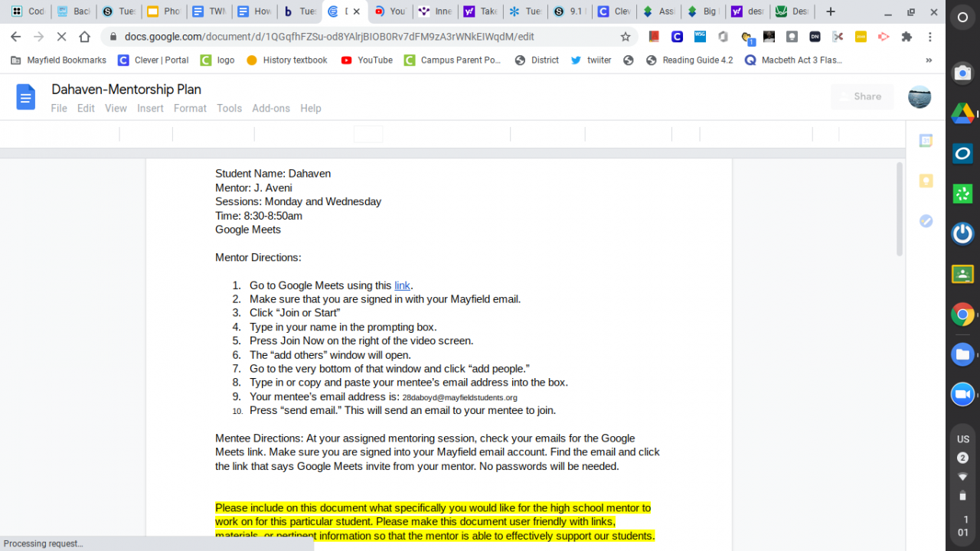Open the Macbeth Act 3 Flashcards bookmark
980x551 pixels.
pyautogui.click(x=793, y=60)
